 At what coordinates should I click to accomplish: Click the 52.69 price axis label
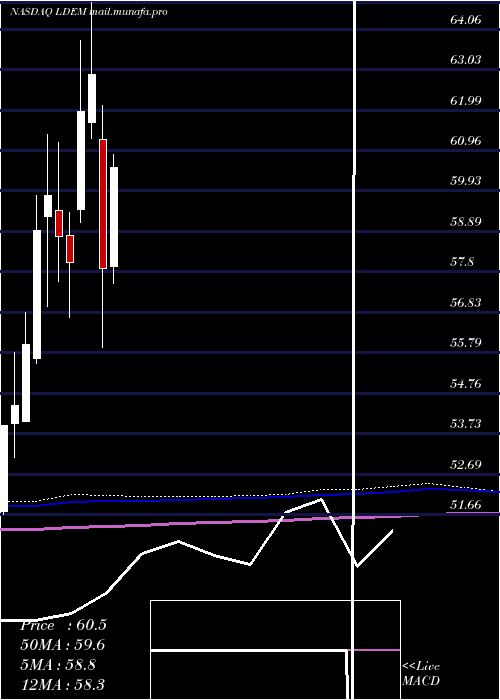(x=466, y=464)
